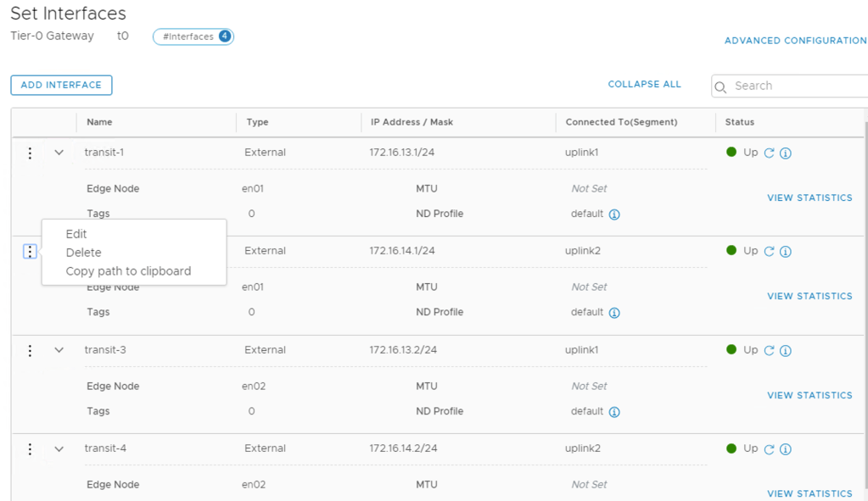
Task: Collapse the transit-1 interface row
Action: point(59,153)
